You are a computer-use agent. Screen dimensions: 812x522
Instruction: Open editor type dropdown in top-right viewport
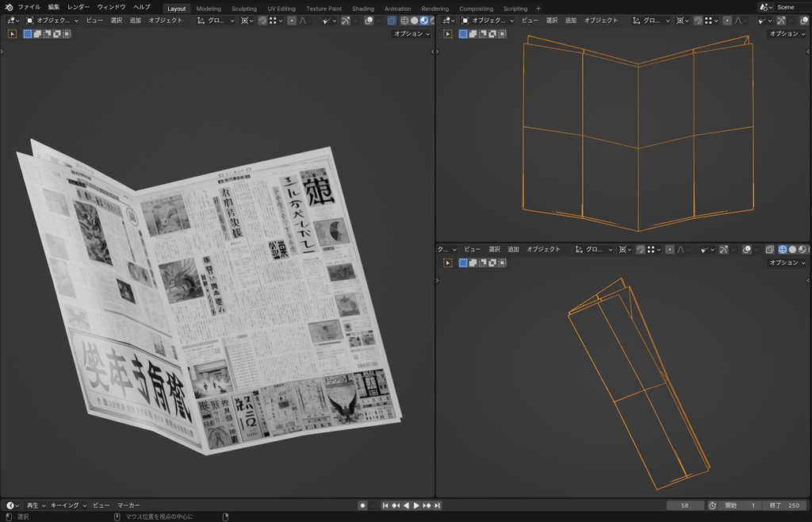coord(449,21)
